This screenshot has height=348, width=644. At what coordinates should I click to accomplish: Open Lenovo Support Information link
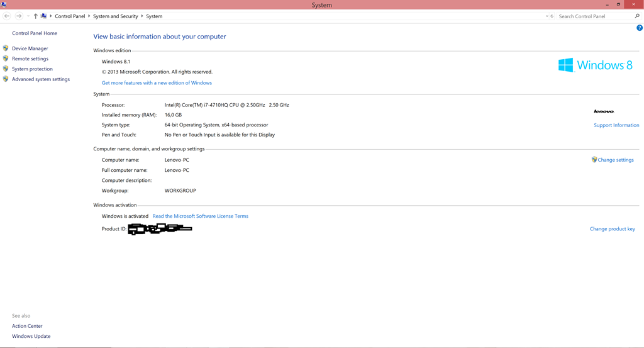(616, 125)
